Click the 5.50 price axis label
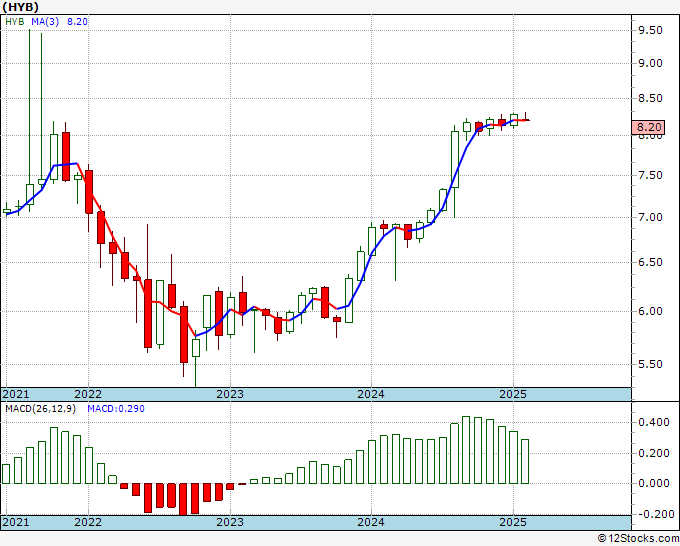This screenshot has height=546, width=680. coord(650,364)
